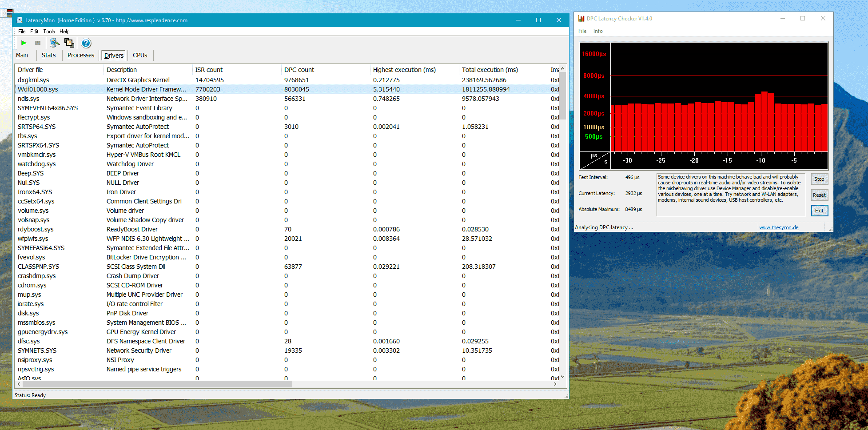Click Exit button in DPC Latency Checker
Screen dimensions: 868x430
click(819, 211)
